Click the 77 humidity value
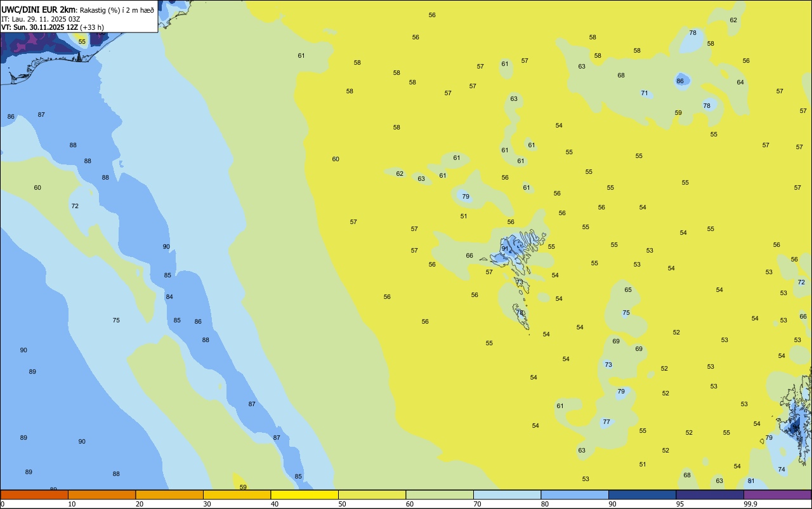Viewport: 812px width, 509px height. coord(606,422)
